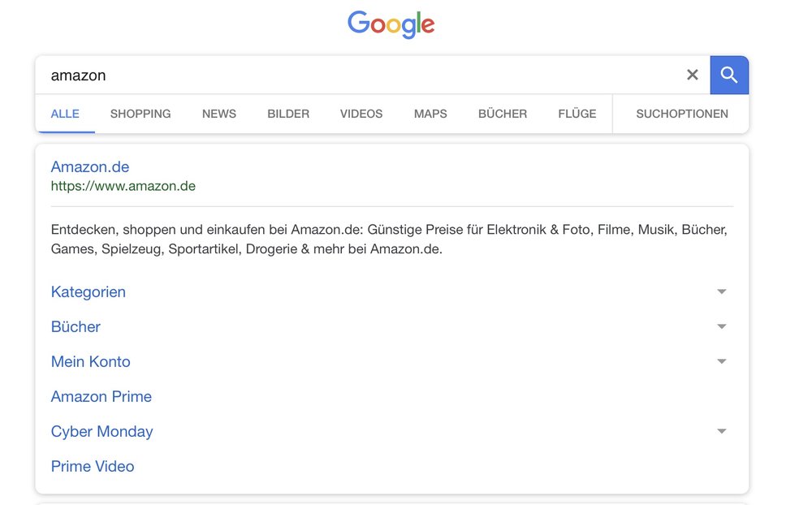Click the blue search magnifier button

coord(729,76)
